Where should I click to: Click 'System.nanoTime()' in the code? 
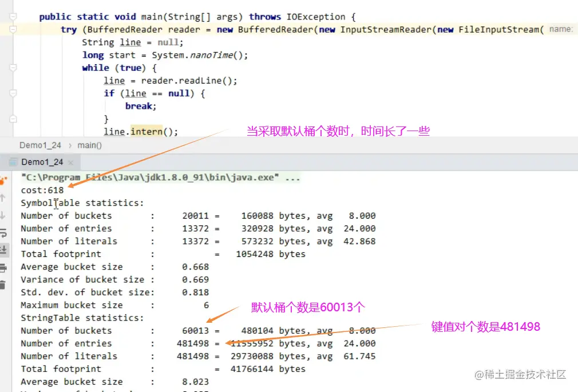click(x=197, y=56)
